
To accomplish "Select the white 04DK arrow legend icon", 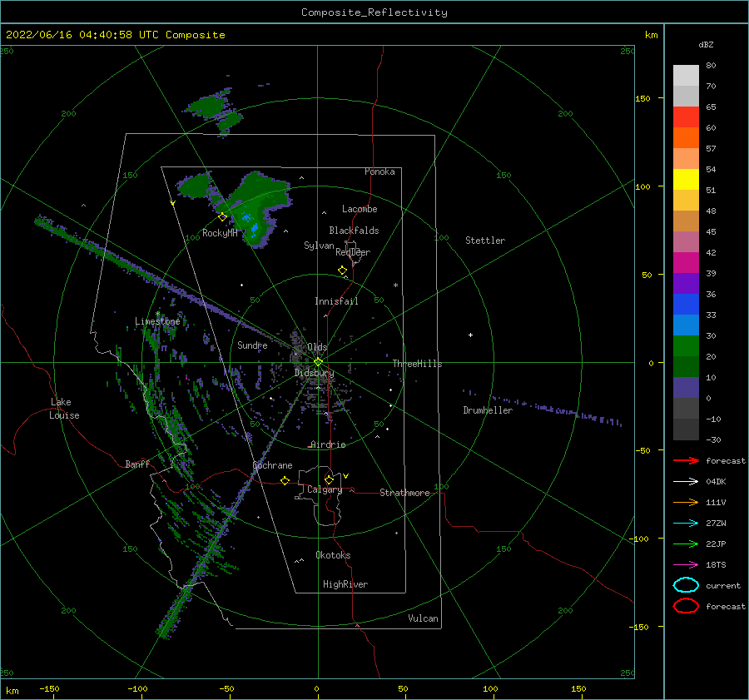I will [686, 482].
